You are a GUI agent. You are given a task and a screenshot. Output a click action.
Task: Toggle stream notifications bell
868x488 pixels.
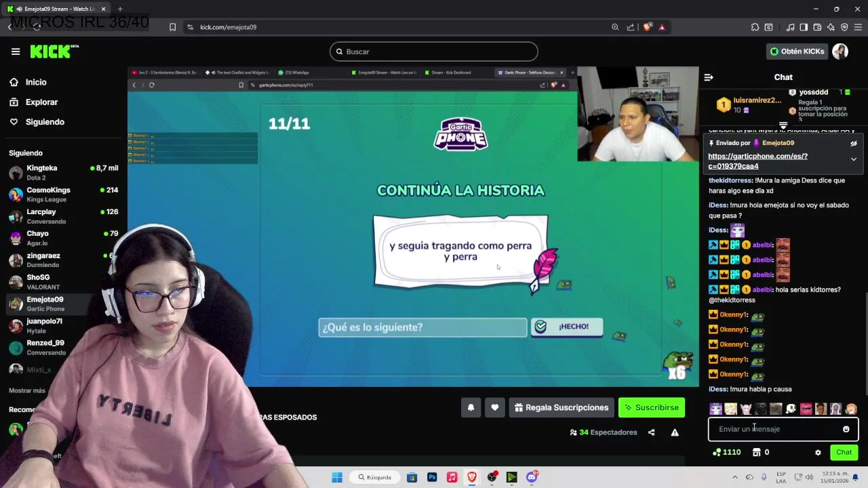[471, 407]
